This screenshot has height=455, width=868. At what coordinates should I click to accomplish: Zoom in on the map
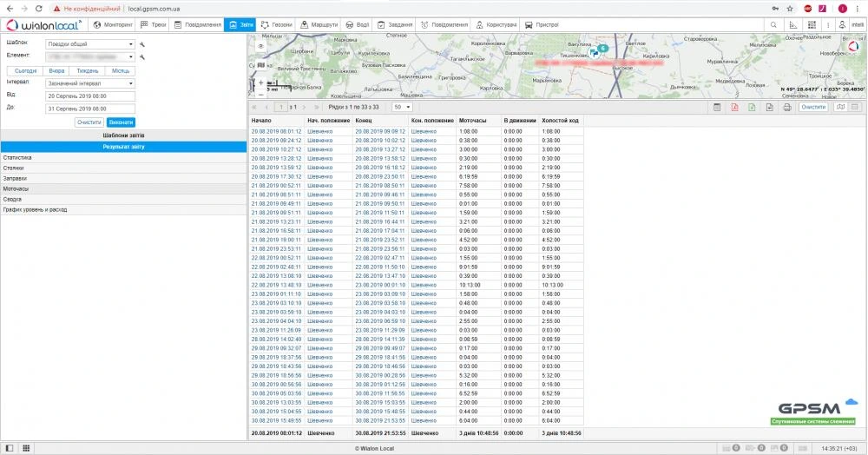[x=260, y=82]
